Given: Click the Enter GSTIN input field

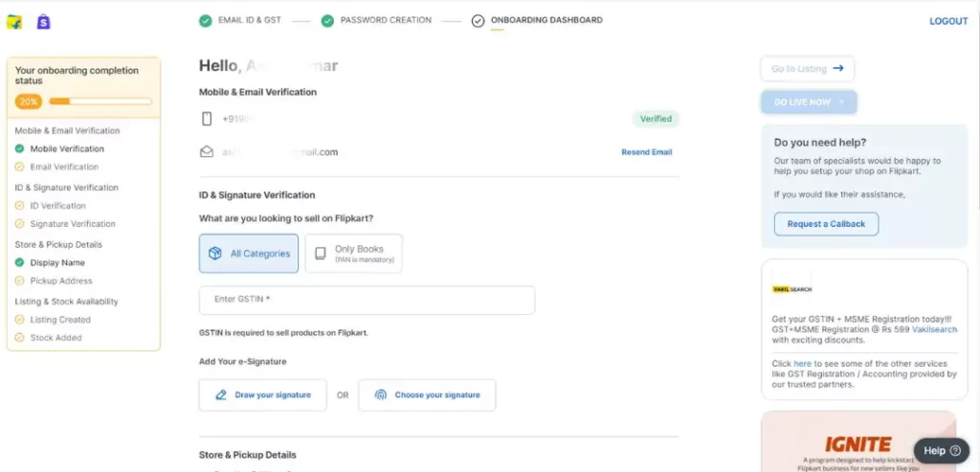Looking at the screenshot, I should [367, 300].
